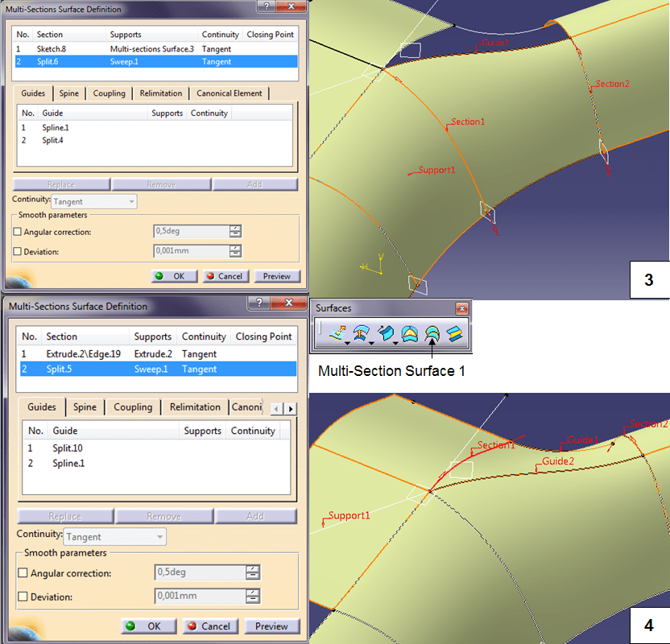Check Angular correction in the lower dialog

[x=23, y=574]
